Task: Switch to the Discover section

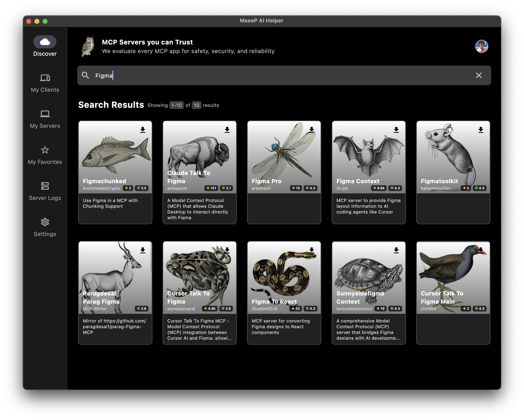Action: [45, 46]
